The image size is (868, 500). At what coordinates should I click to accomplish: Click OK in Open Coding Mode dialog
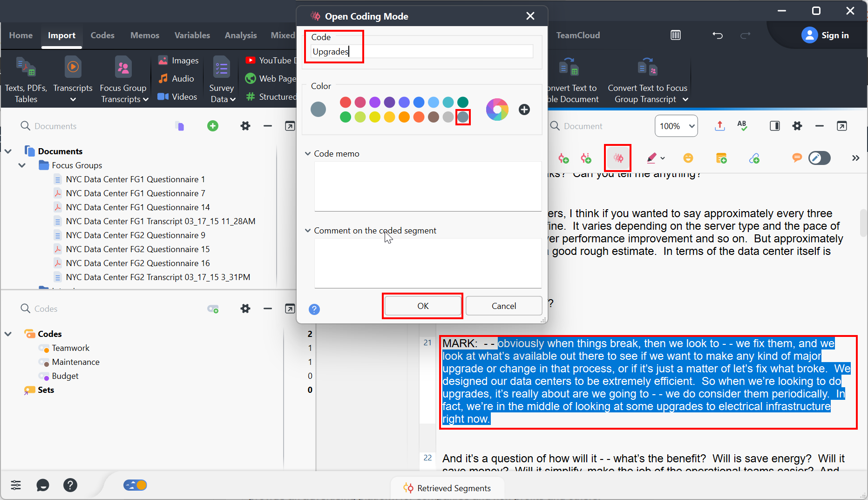coord(423,306)
